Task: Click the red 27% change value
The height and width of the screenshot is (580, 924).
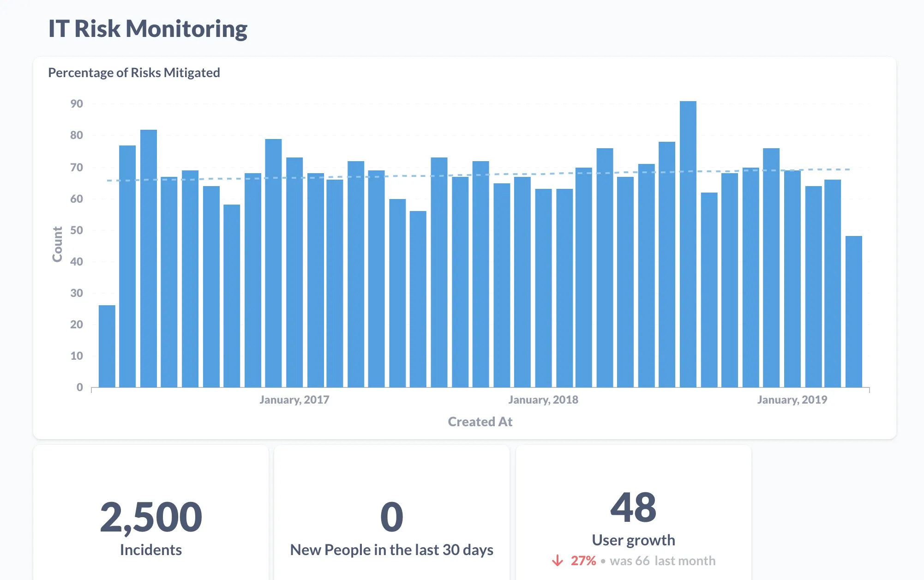Action: pyautogui.click(x=583, y=561)
